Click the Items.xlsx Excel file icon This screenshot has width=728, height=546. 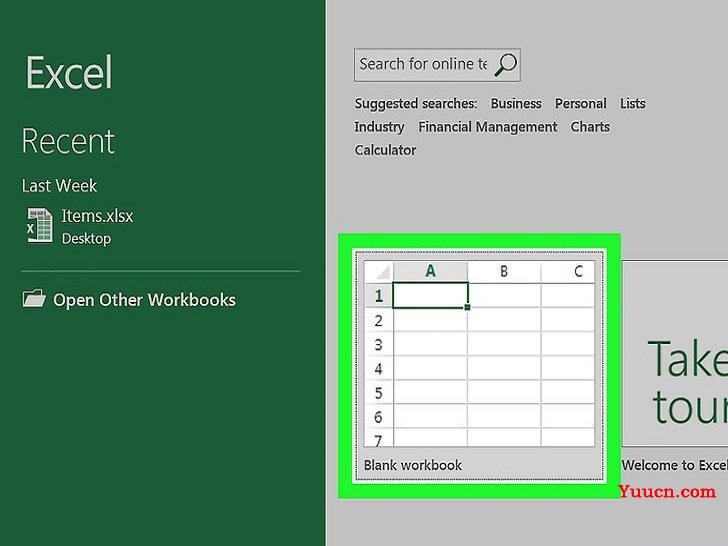click(40, 225)
